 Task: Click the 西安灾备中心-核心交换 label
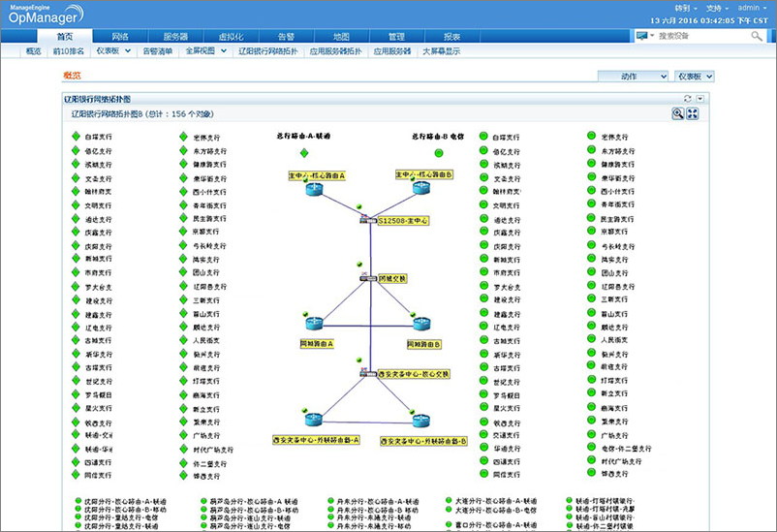(414, 374)
